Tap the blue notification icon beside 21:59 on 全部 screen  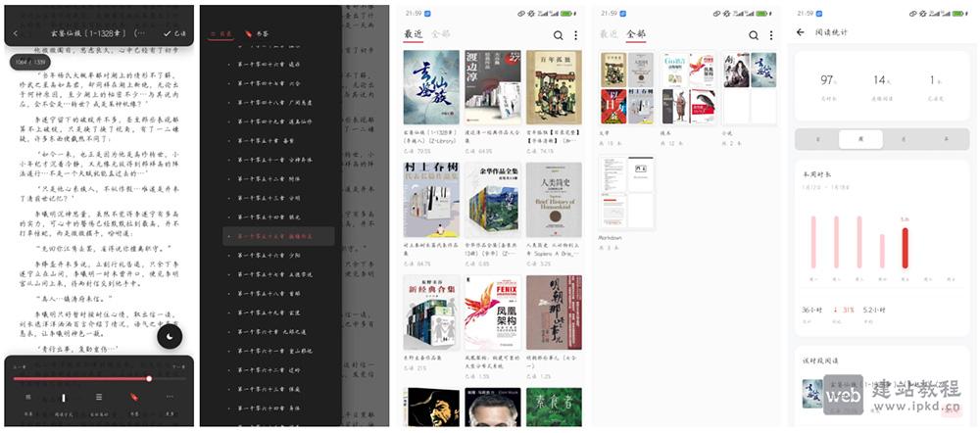click(622, 13)
